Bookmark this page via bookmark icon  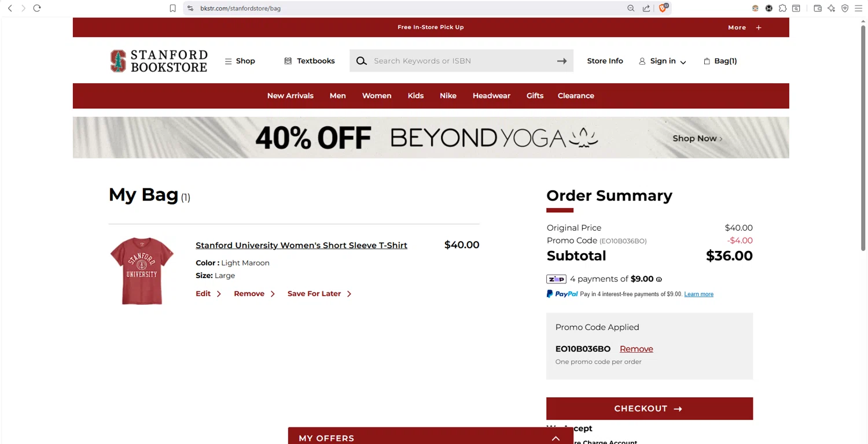tap(172, 8)
